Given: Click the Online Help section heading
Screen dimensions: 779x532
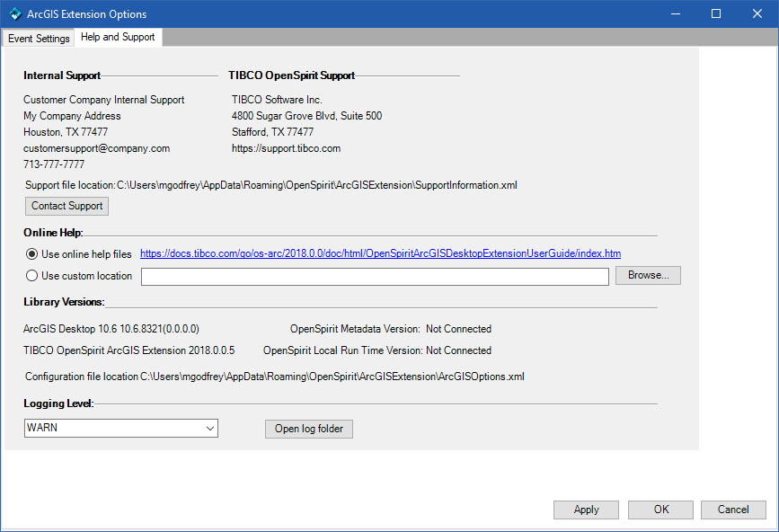Looking at the screenshot, I should [x=53, y=233].
